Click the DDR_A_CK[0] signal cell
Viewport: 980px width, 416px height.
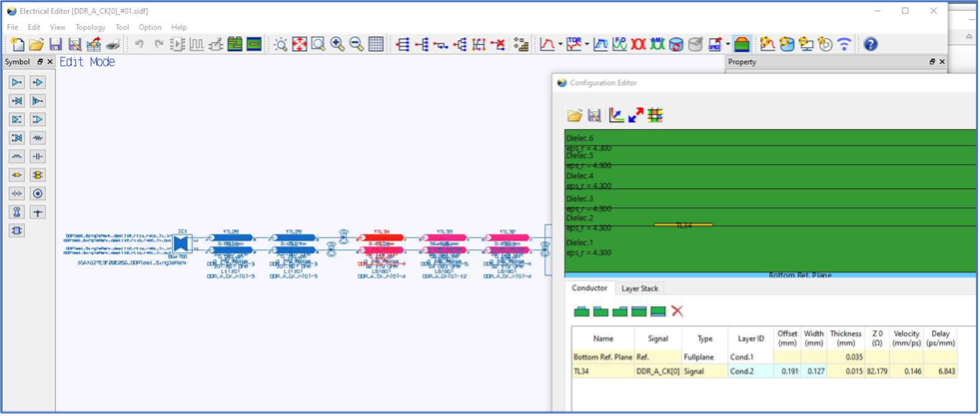pos(658,371)
